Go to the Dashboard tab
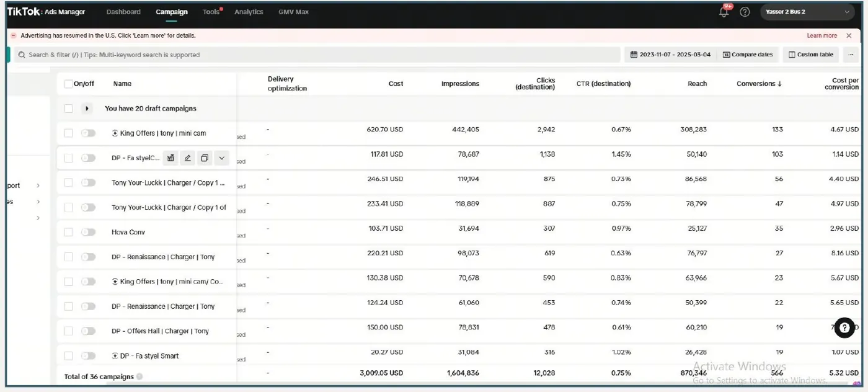Viewport: 868px width, 392px height. (123, 12)
